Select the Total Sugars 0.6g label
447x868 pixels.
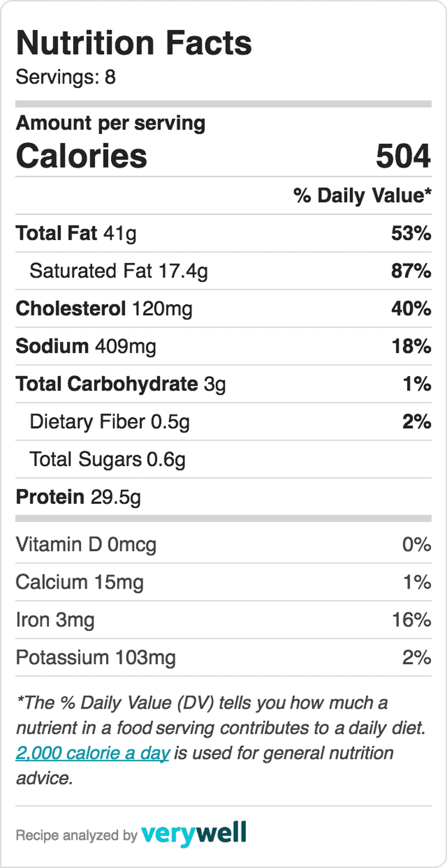(x=107, y=459)
